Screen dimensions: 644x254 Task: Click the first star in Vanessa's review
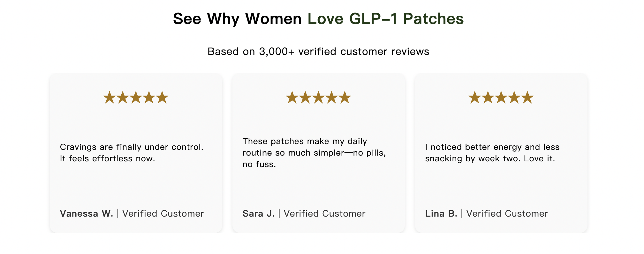pyautogui.click(x=110, y=98)
